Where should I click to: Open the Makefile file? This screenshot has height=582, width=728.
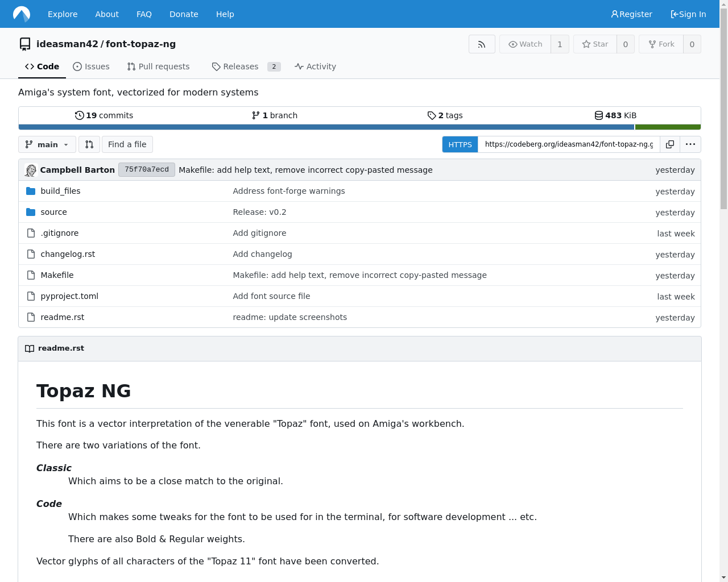pyautogui.click(x=57, y=275)
